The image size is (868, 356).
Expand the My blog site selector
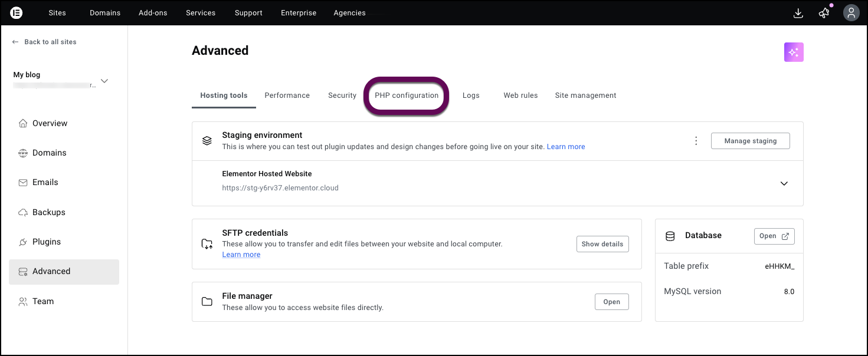tap(104, 81)
